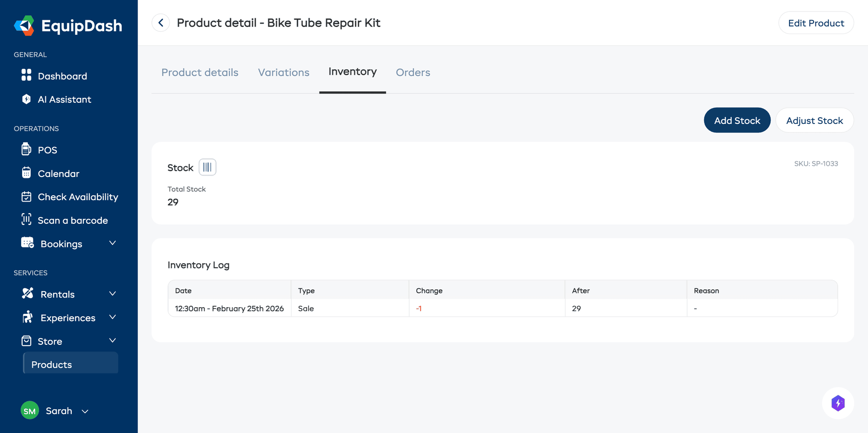Image resolution: width=868 pixels, height=433 pixels.
Task: Open the purple lightning assistant widget
Action: coord(838,403)
